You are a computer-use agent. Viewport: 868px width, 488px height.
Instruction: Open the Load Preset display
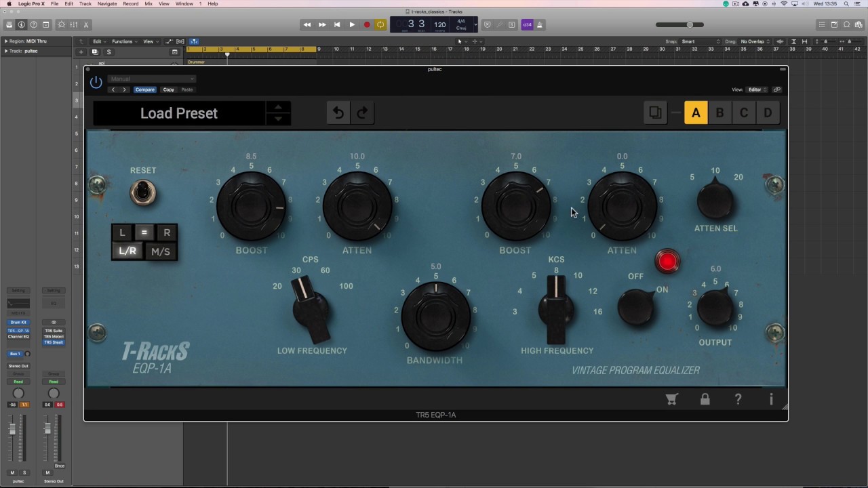(x=179, y=113)
